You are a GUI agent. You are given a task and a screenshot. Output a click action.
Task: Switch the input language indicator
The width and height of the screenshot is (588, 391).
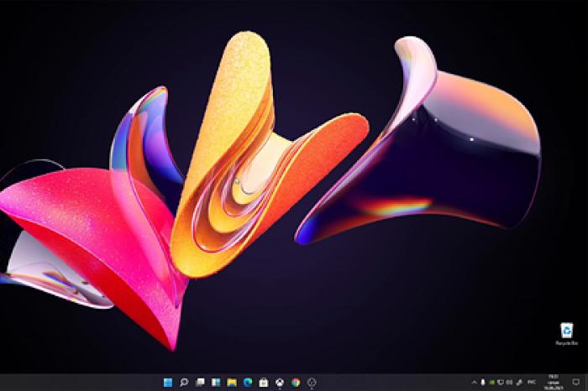pos(532,383)
